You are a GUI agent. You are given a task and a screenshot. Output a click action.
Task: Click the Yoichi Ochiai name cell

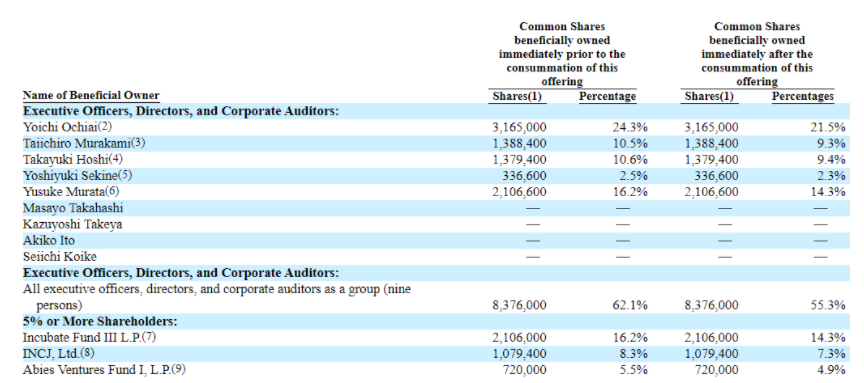pos(67,127)
